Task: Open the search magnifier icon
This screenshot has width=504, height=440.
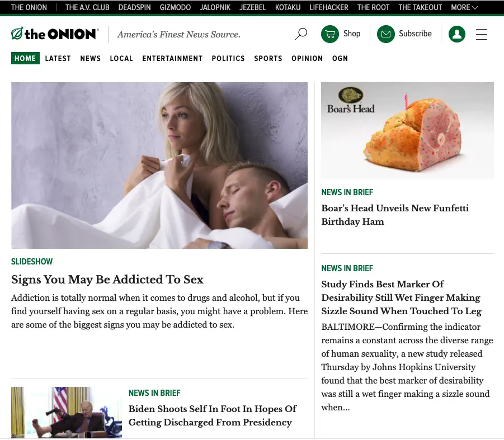Action: coord(301,34)
